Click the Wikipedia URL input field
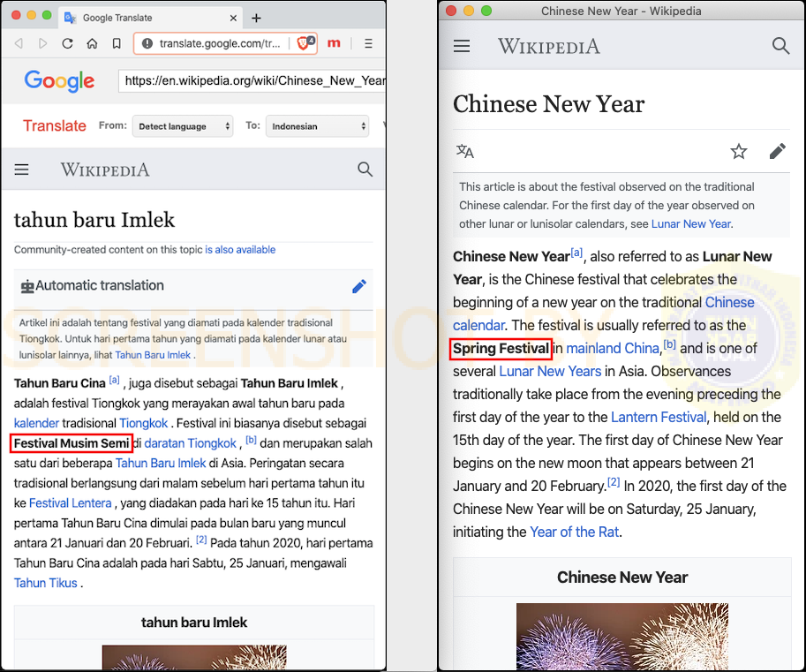 pos(252,80)
